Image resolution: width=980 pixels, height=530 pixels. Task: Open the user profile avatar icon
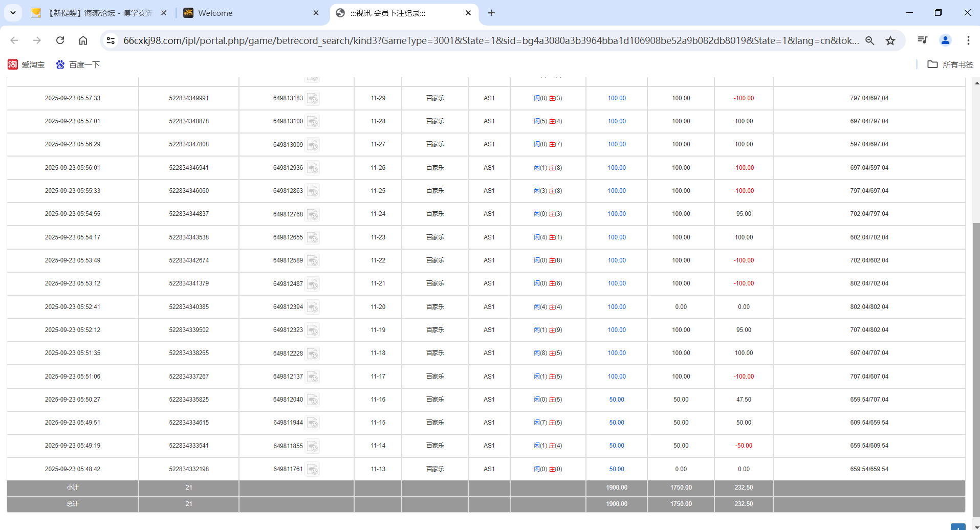pyautogui.click(x=945, y=40)
